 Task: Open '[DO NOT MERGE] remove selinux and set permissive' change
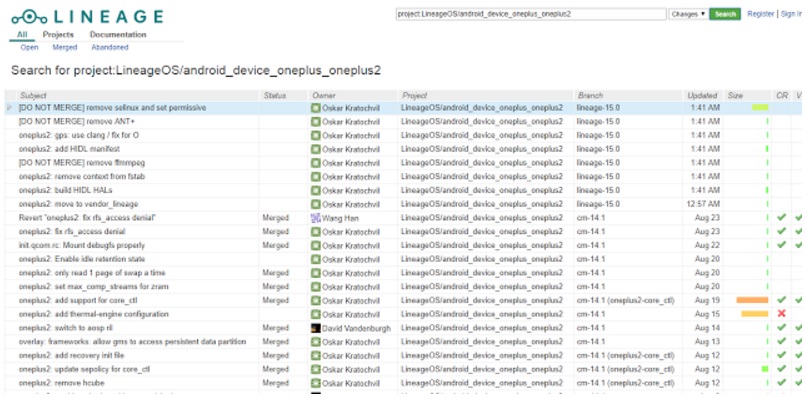click(x=112, y=108)
